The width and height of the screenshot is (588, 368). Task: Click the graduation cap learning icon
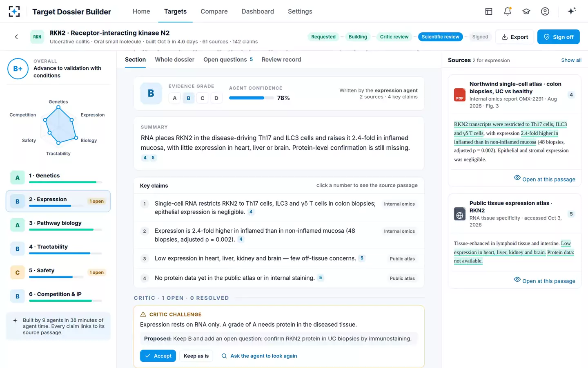point(526,11)
